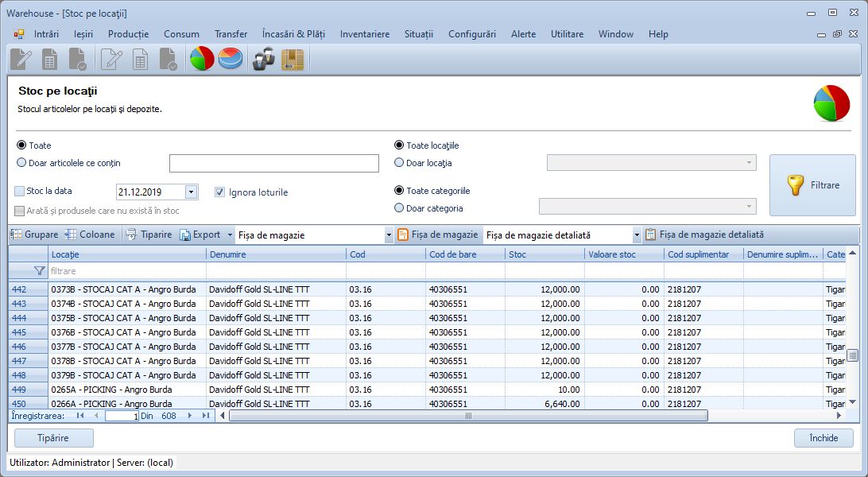Open the Coloane column chooser

[90, 235]
